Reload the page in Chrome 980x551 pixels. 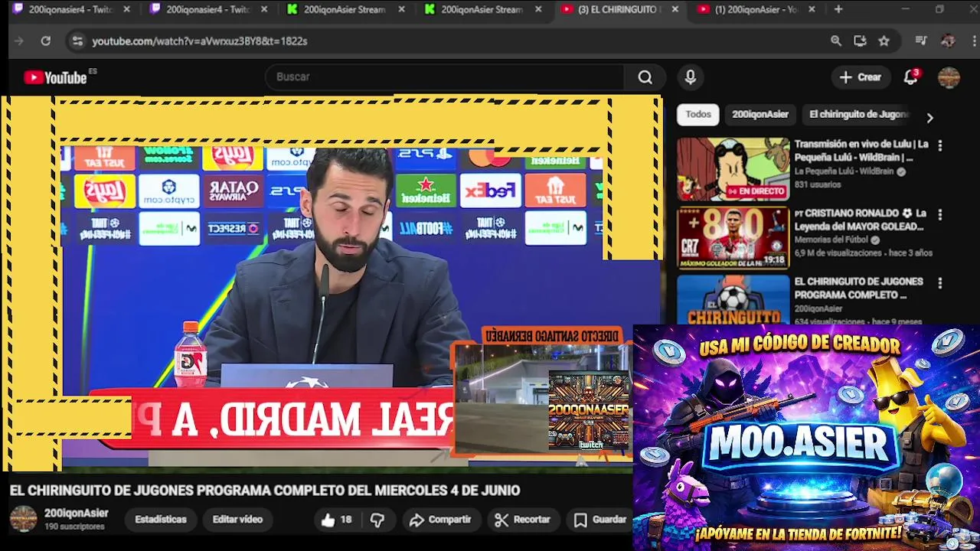pyautogui.click(x=46, y=41)
